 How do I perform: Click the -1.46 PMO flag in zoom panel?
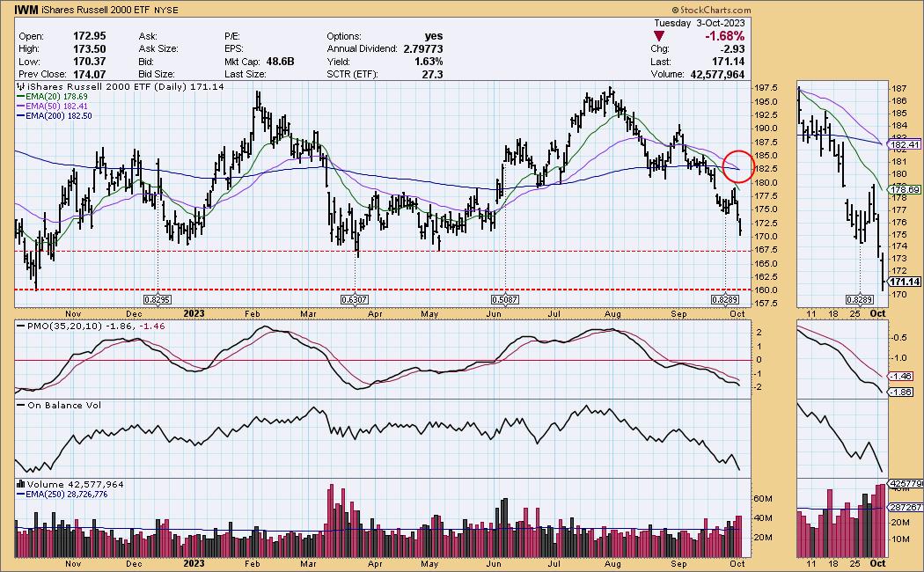(x=902, y=376)
